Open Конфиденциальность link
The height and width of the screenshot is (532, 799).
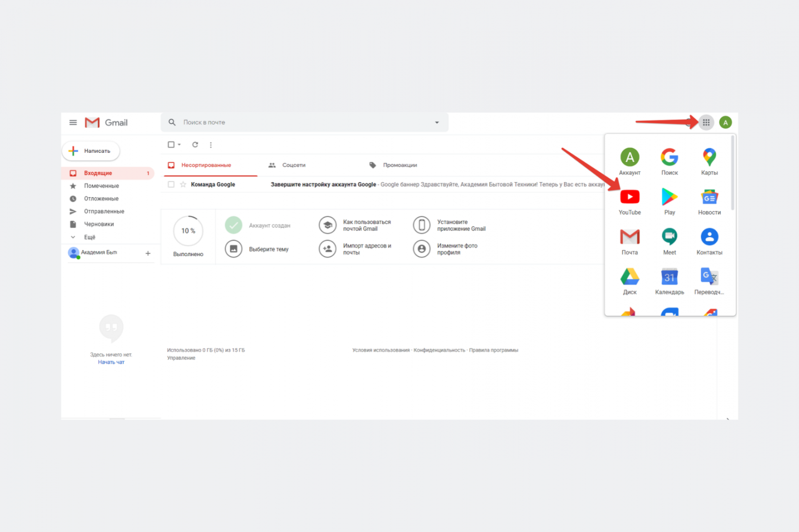439,350
